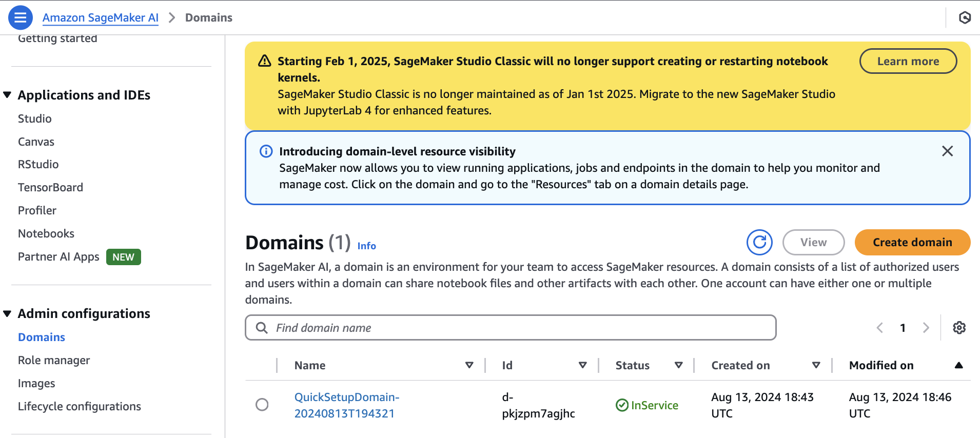Collapse Admin configurations section

point(7,313)
